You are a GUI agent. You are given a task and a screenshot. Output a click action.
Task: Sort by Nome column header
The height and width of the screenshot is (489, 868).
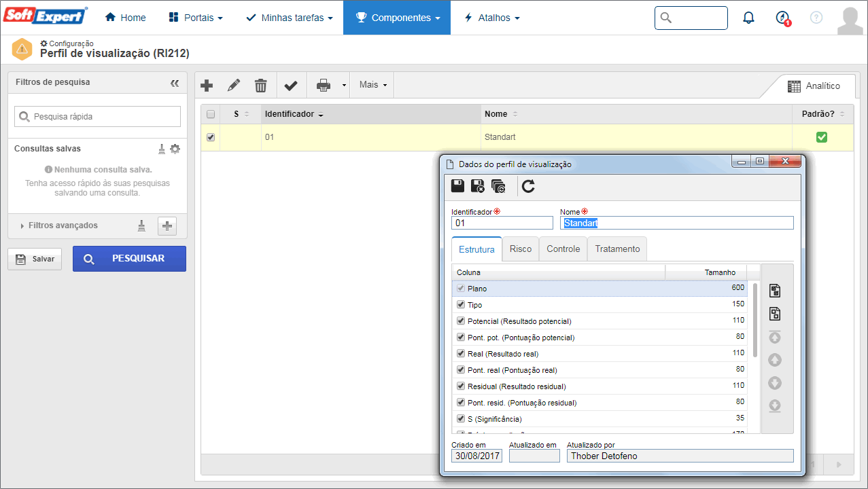click(636, 114)
